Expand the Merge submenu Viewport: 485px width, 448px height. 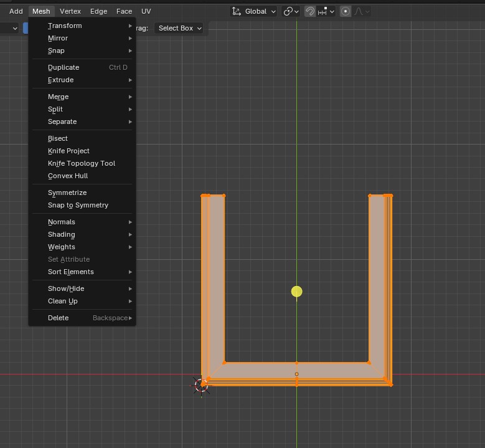82,97
